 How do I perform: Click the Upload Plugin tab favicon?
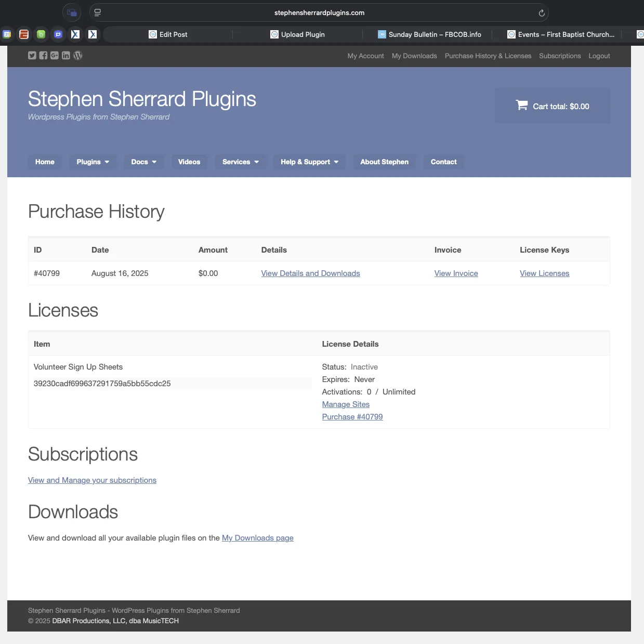(274, 34)
